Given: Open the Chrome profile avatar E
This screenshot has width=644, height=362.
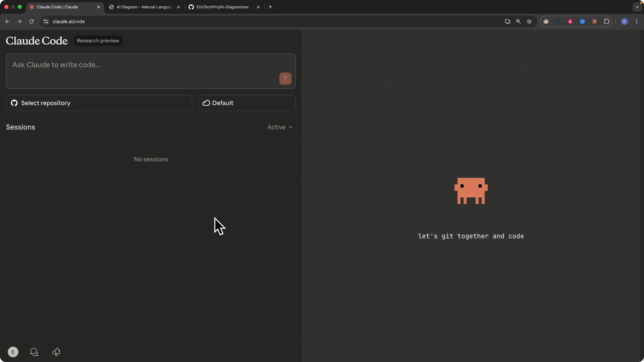Looking at the screenshot, I should 625,21.
